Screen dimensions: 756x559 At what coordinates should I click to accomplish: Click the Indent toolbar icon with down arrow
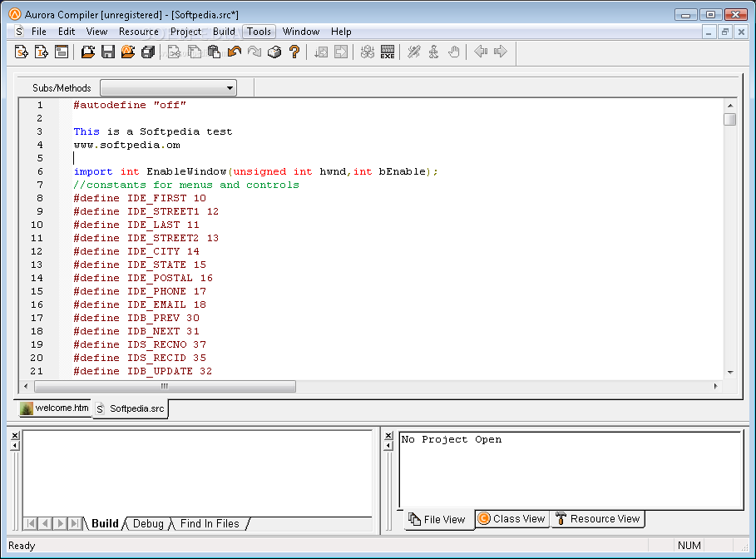click(321, 52)
